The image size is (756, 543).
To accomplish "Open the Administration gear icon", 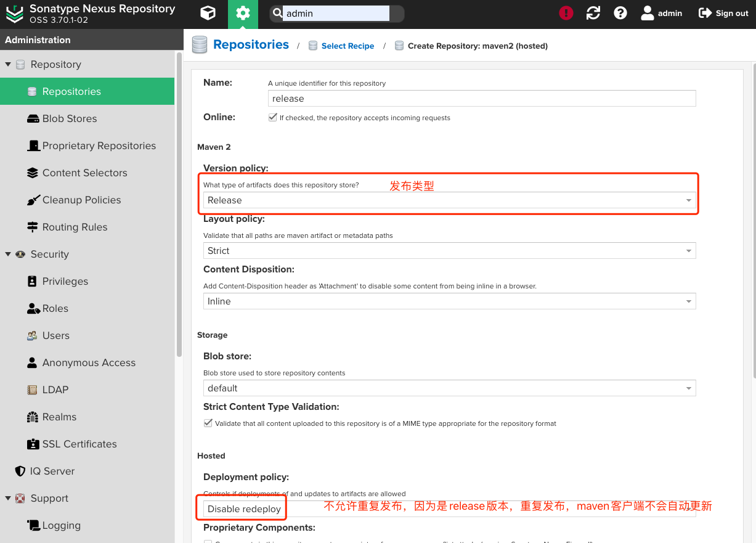I will (243, 14).
